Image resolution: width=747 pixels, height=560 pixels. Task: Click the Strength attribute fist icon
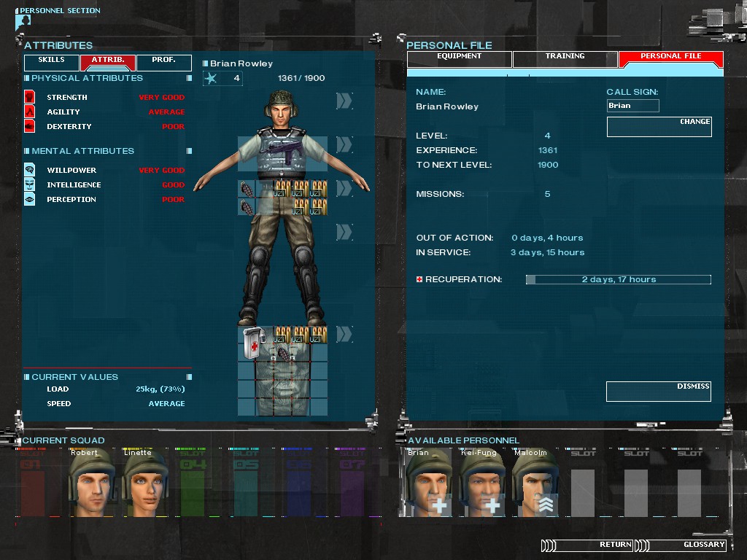pyautogui.click(x=29, y=97)
